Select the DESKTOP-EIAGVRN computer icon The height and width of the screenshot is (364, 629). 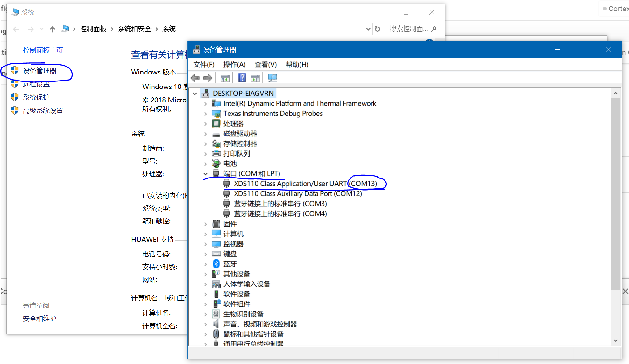[205, 94]
